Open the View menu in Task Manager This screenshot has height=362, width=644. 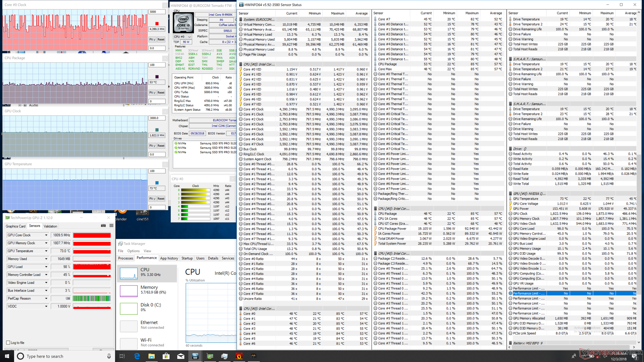click(148, 251)
